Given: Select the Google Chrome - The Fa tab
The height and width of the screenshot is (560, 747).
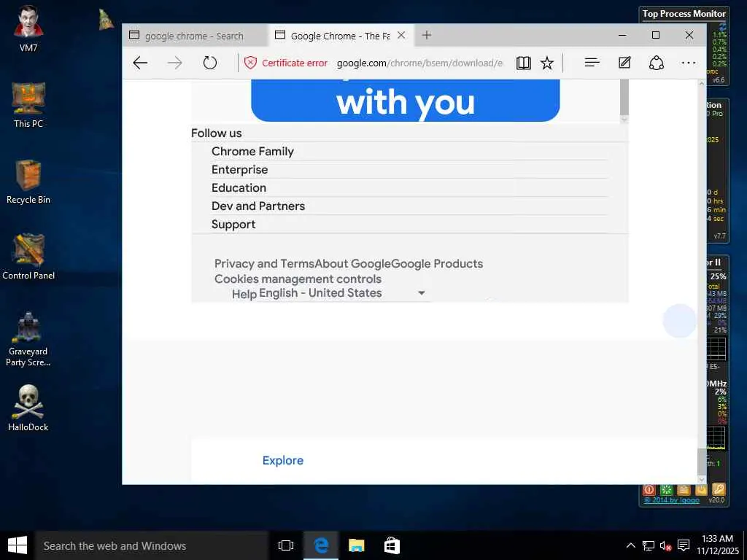Looking at the screenshot, I should pos(339,36).
